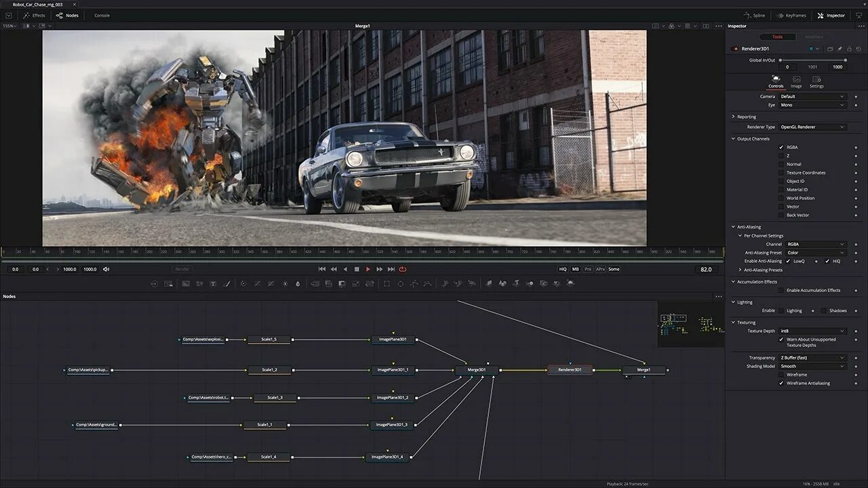Screen dimensions: 868x488
Task: Click the Some render selection button
Action: (614, 269)
